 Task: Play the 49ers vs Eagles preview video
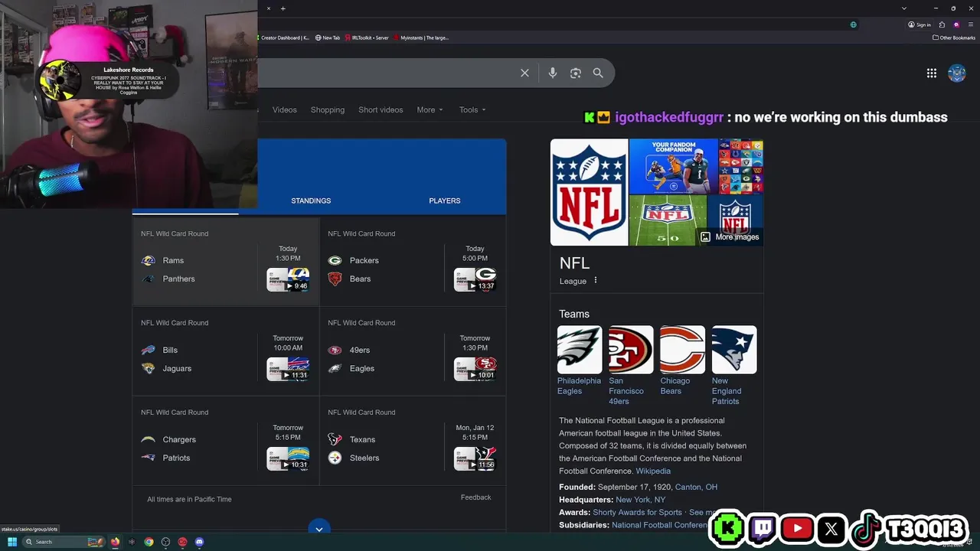[475, 369]
